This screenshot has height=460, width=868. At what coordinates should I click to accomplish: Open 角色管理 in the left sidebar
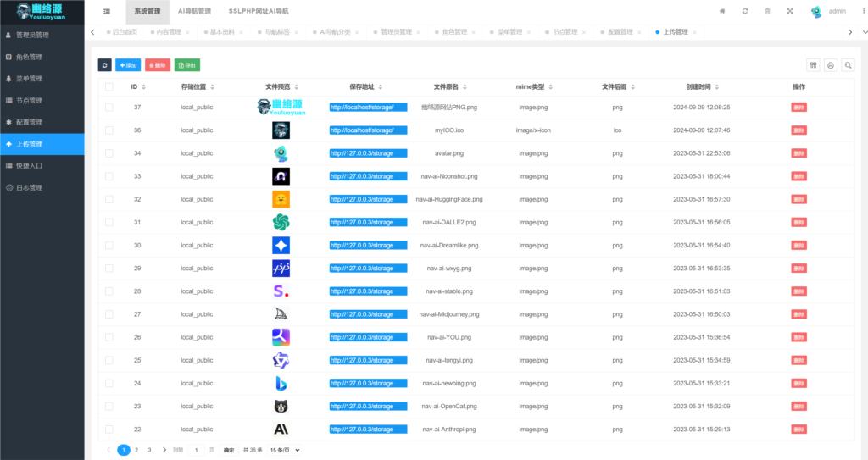pyautogui.click(x=29, y=57)
